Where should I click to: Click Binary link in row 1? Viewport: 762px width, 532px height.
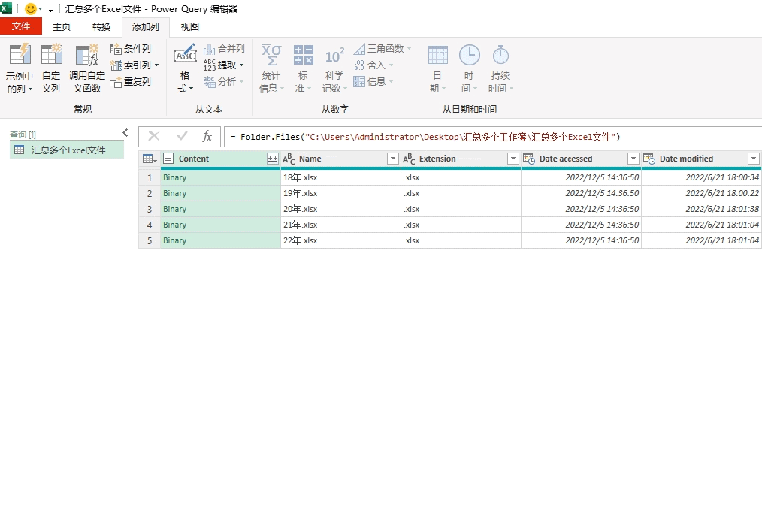174,177
